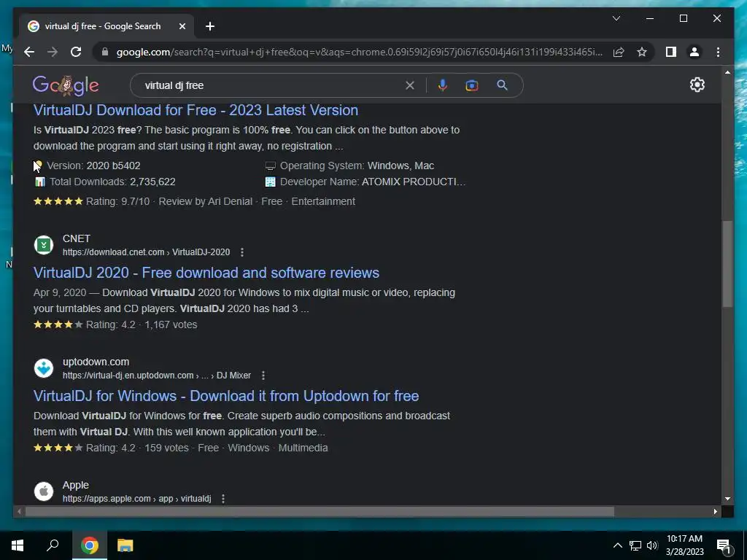Bookmark this tab with the star icon
Screen dimensions: 747x560
[x=642, y=52]
